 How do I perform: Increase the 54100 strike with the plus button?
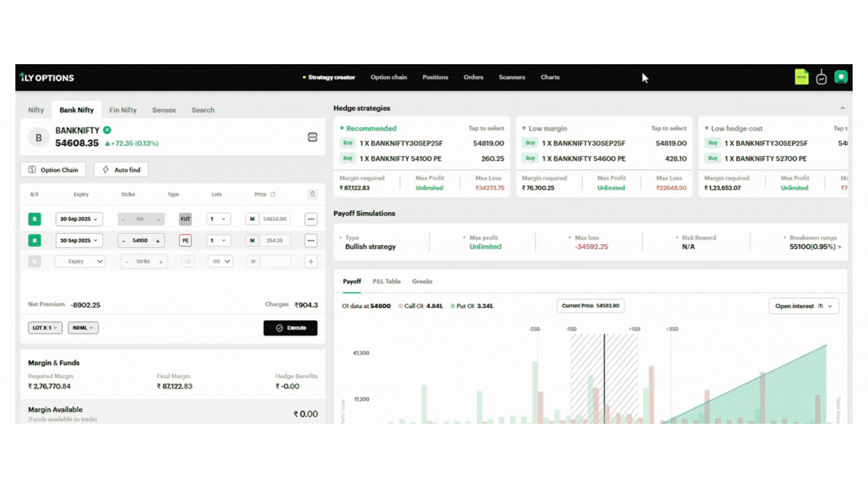point(158,241)
